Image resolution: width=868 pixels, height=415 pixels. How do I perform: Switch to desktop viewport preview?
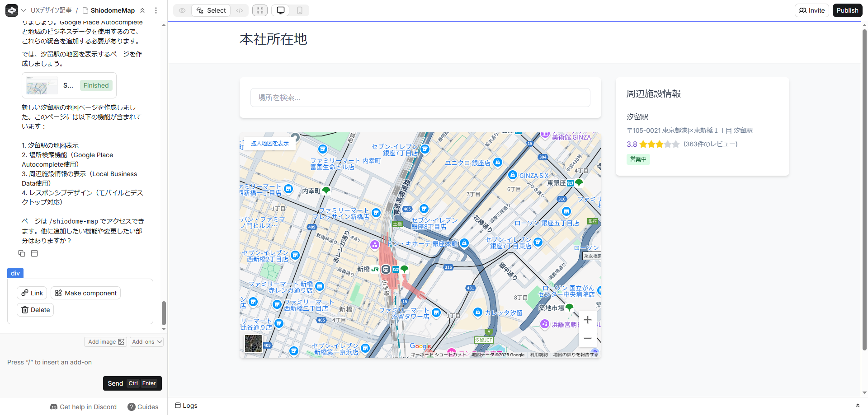pos(281,10)
